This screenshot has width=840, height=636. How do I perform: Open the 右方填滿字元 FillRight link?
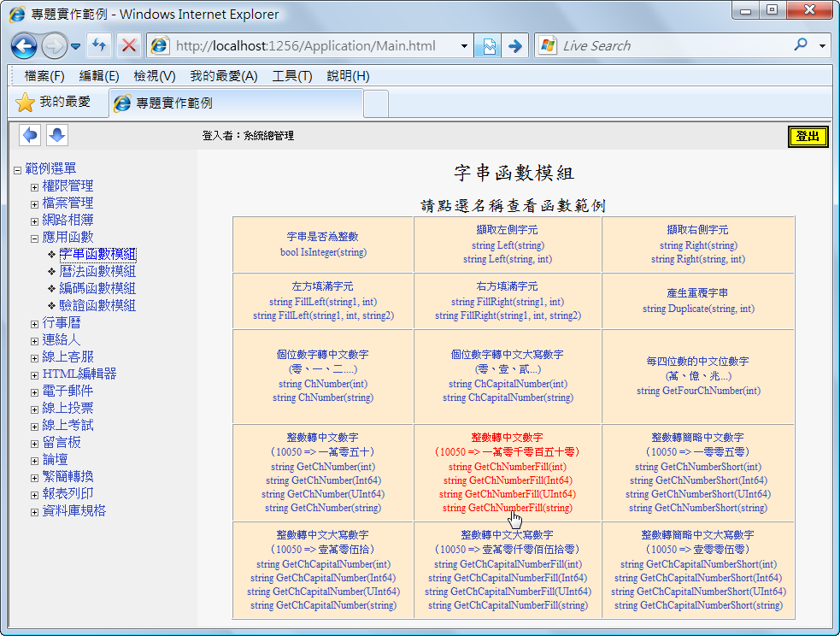point(508,301)
